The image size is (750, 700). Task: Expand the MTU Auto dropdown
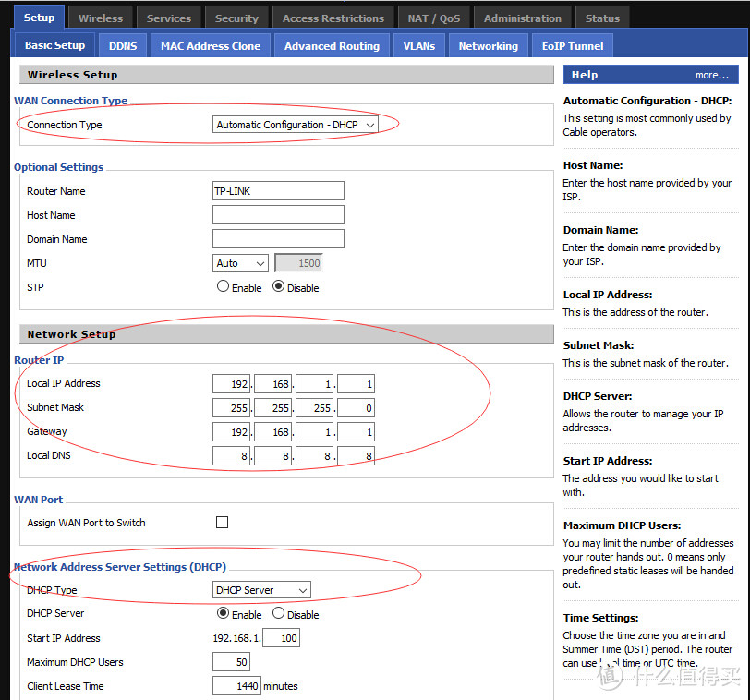pos(240,263)
